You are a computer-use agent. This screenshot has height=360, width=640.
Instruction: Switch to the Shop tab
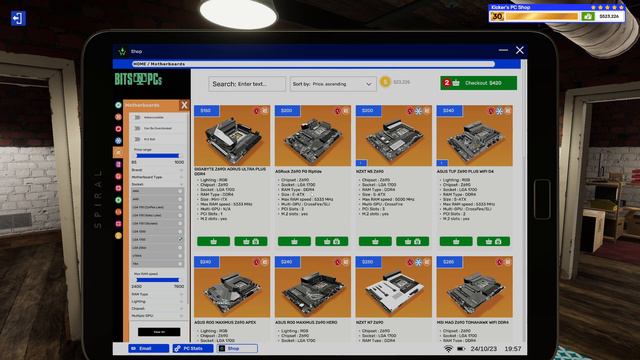(237, 349)
